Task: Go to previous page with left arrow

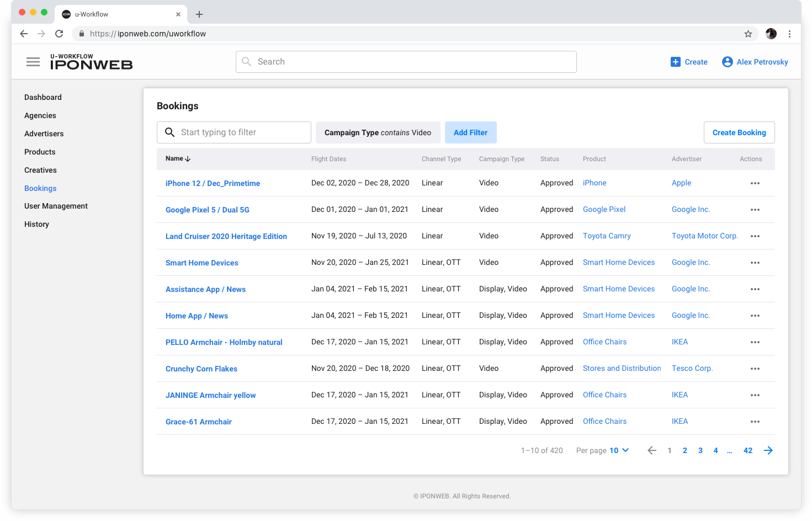Action: 652,450
